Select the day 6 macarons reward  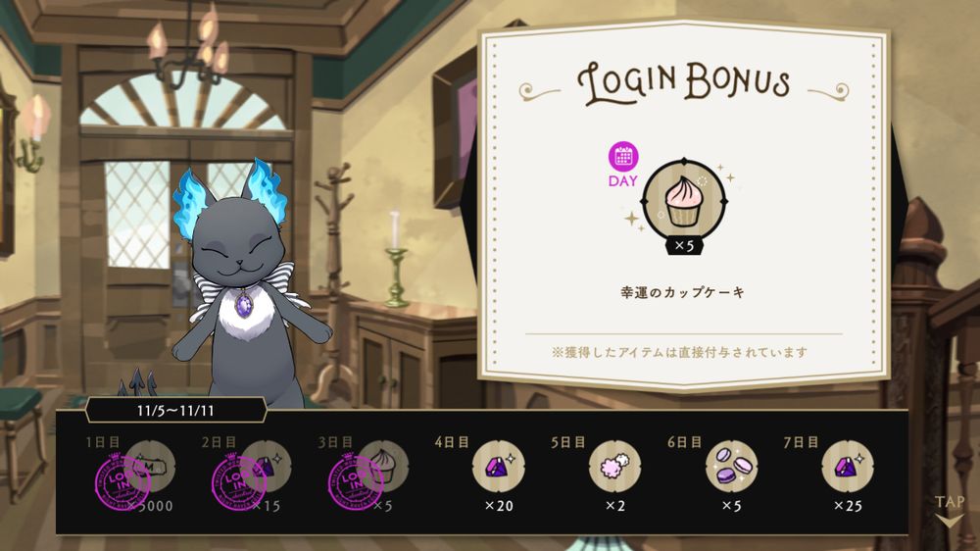(x=731, y=467)
